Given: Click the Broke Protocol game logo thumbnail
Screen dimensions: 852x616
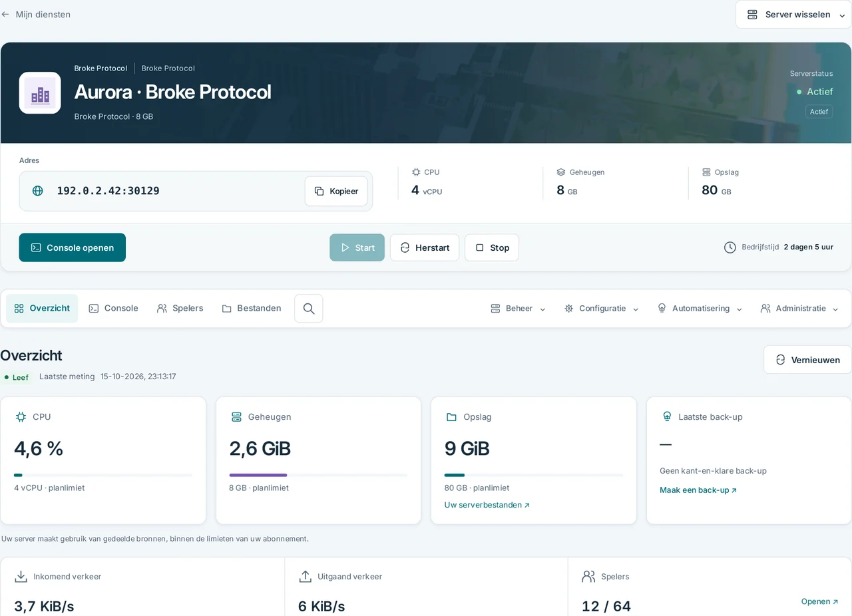Looking at the screenshot, I should click(x=40, y=92).
